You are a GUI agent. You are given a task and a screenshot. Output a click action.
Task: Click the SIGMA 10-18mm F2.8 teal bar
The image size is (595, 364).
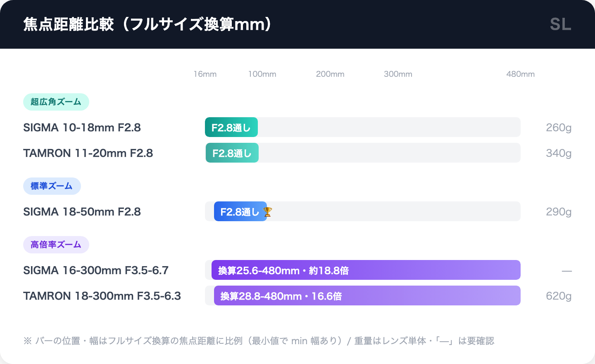[231, 127]
